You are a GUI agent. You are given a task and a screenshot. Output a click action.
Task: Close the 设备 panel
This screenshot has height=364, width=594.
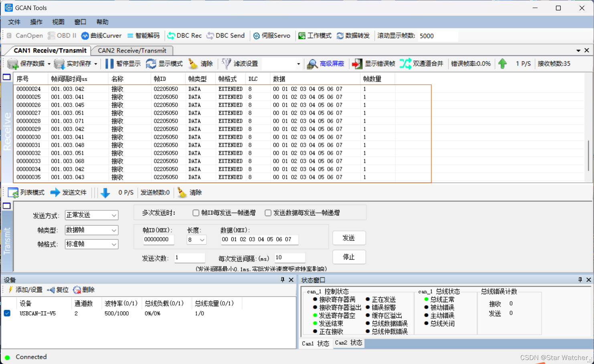pos(291,280)
